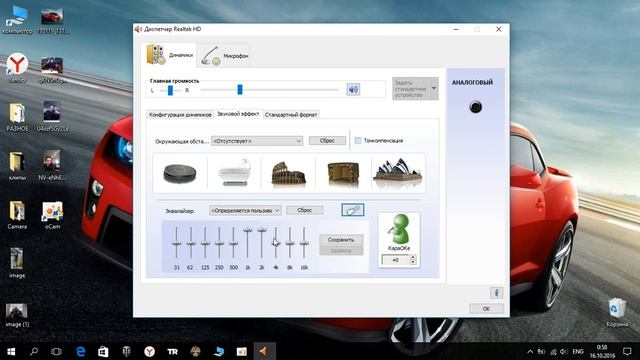
Task: Reset environment with the top Сброс button
Action: (x=327, y=140)
